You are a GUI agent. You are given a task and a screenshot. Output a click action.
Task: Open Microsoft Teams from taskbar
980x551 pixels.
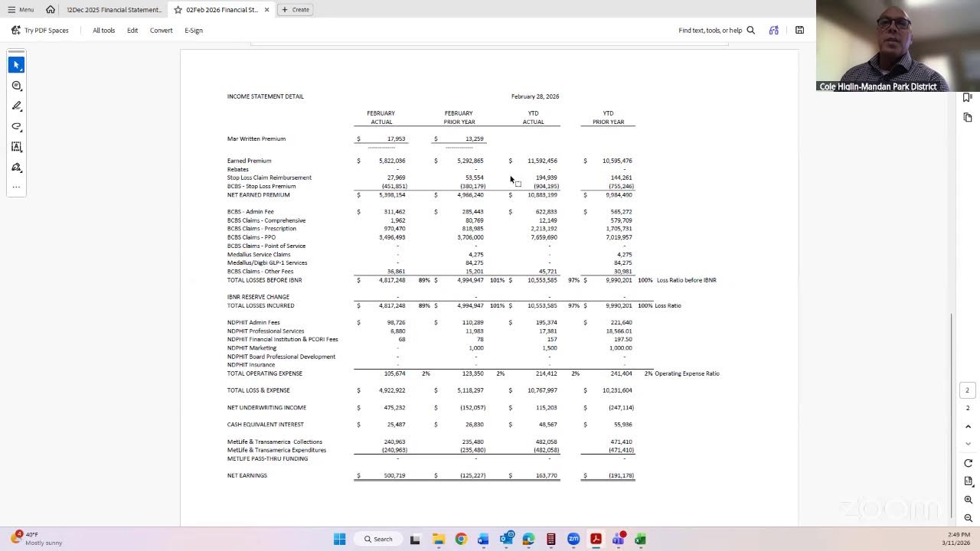click(x=619, y=540)
